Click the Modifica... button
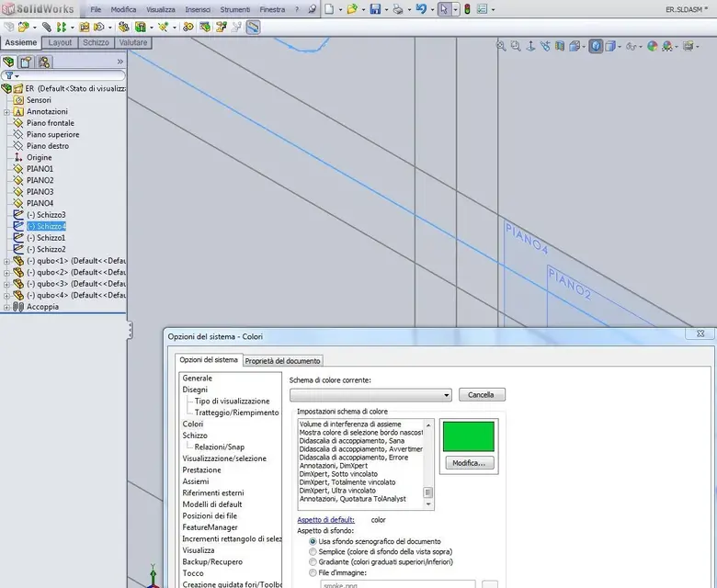This screenshot has width=717, height=588. (x=469, y=463)
